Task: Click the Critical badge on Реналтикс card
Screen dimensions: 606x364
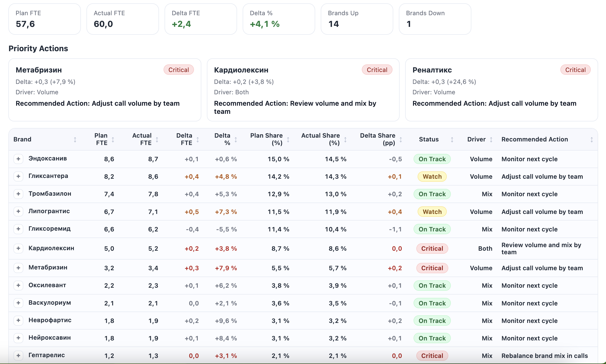Action: pyautogui.click(x=575, y=70)
